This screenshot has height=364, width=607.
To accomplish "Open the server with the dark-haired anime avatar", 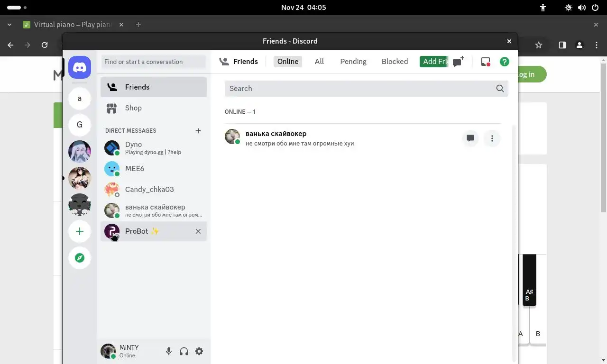I will (80, 178).
